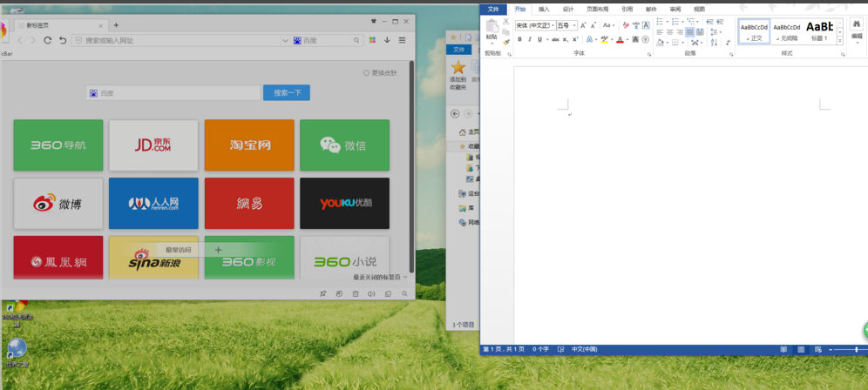The height and width of the screenshot is (390, 868).
Task: Click the Format Painter icon in Word
Action: (x=505, y=43)
